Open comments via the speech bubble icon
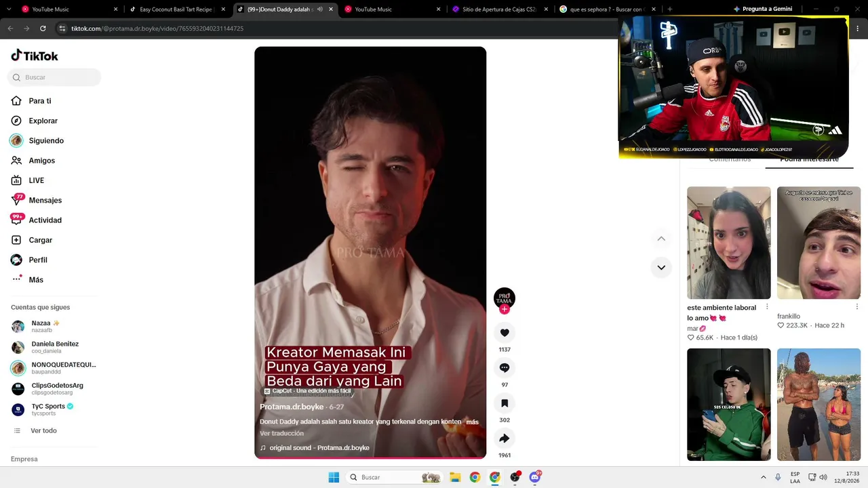This screenshot has width=868, height=488. coord(505,368)
